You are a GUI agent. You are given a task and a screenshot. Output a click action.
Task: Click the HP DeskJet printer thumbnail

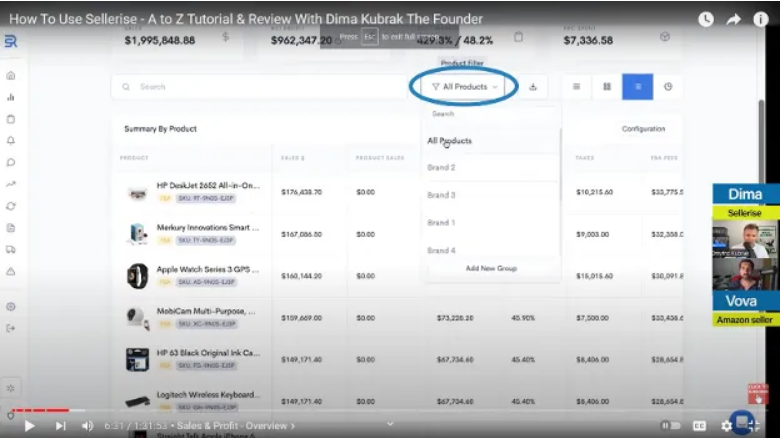tap(137, 192)
